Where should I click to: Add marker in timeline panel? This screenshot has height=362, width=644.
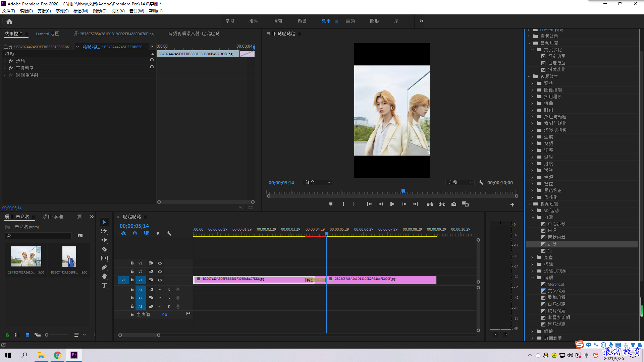point(158,233)
